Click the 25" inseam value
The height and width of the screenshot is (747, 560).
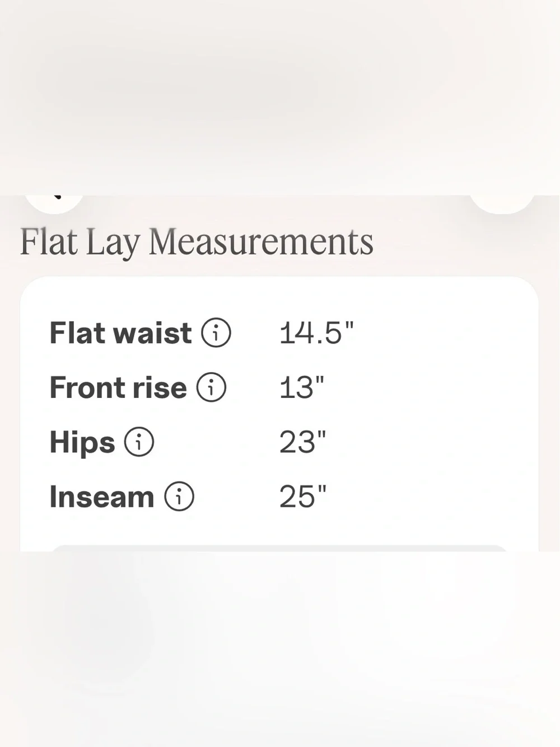[x=303, y=497]
